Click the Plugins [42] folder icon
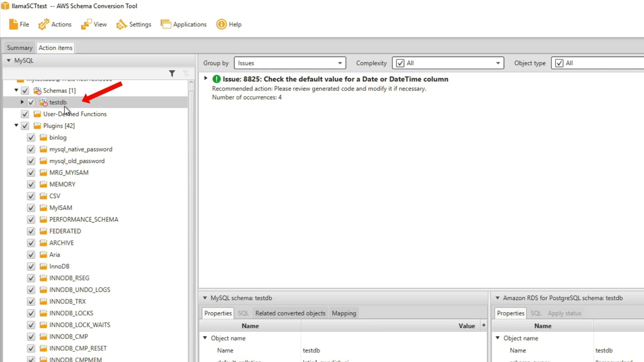 click(x=37, y=126)
